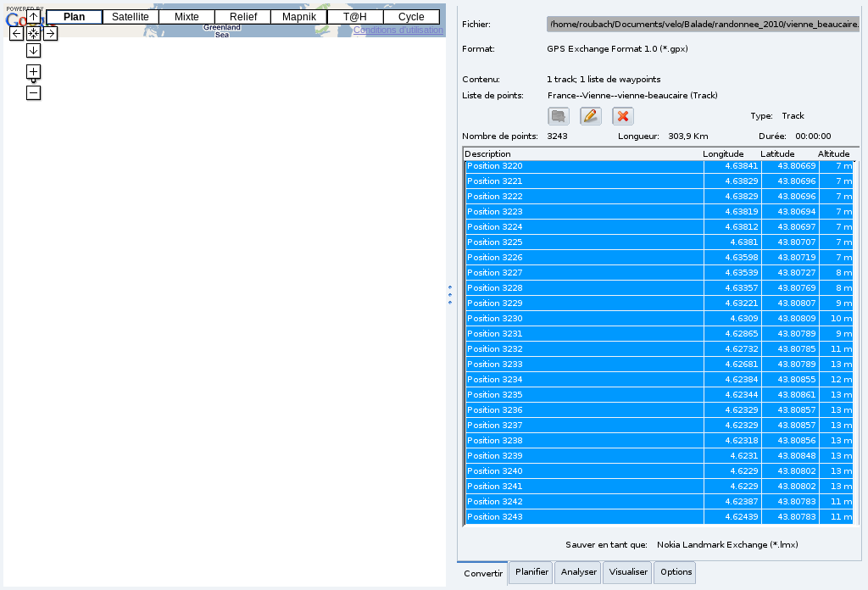Click the Fichier path field

point(703,24)
